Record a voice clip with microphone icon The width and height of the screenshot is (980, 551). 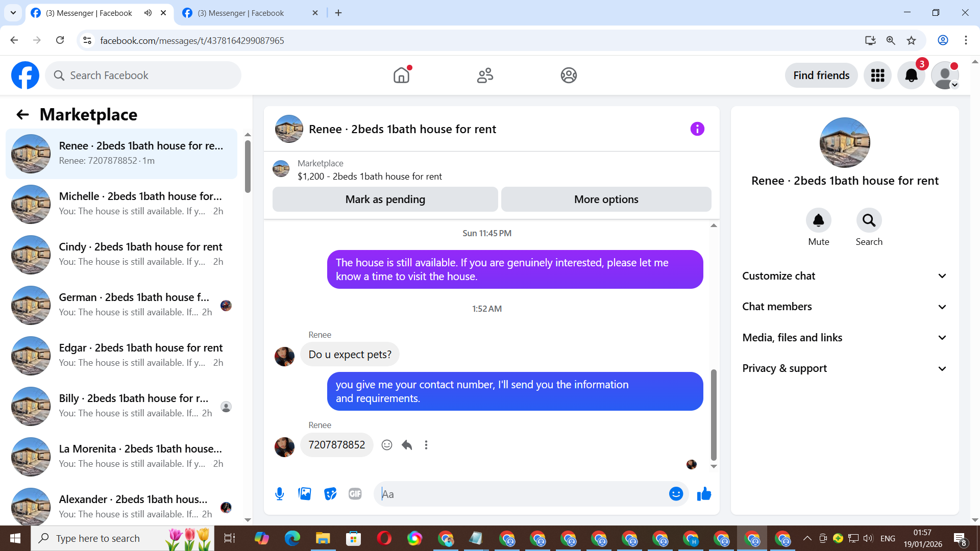coord(279,494)
